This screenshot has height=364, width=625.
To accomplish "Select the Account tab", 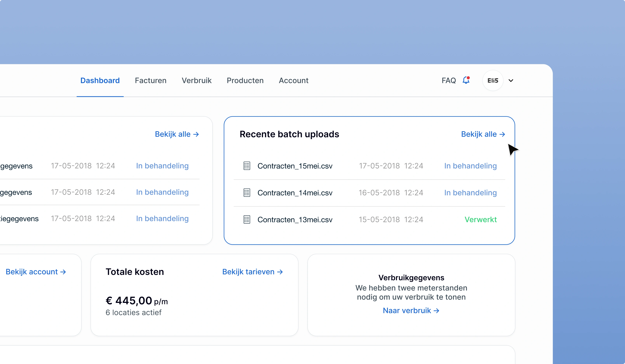I will (x=293, y=80).
